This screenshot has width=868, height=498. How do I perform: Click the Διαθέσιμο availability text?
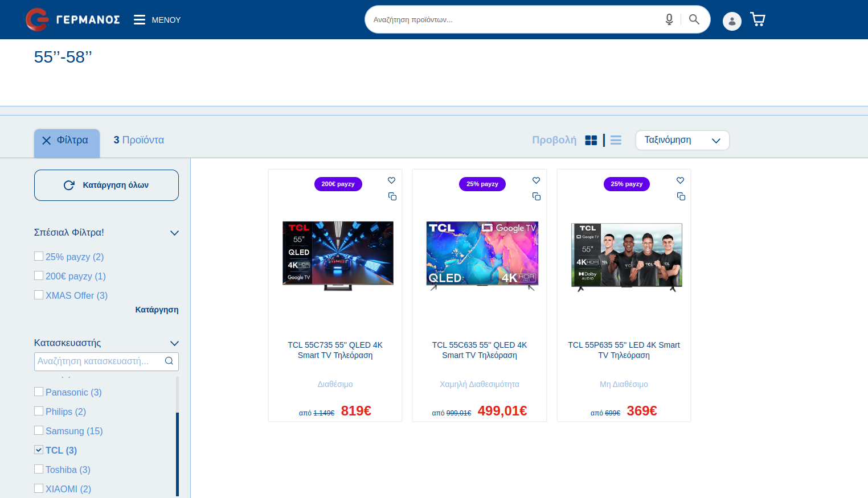tap(335, 384)
